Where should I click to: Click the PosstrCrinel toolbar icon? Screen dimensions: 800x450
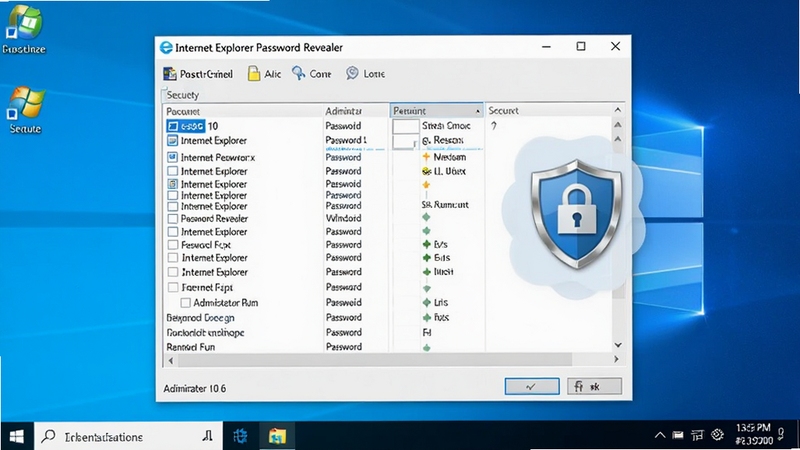click(170, 74)
